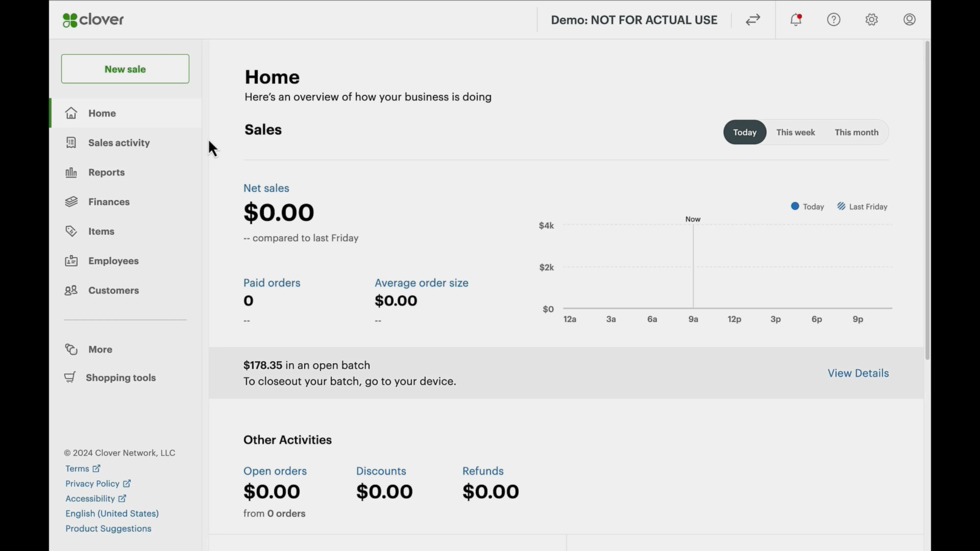Click View Details for open batch

point(858,373)
